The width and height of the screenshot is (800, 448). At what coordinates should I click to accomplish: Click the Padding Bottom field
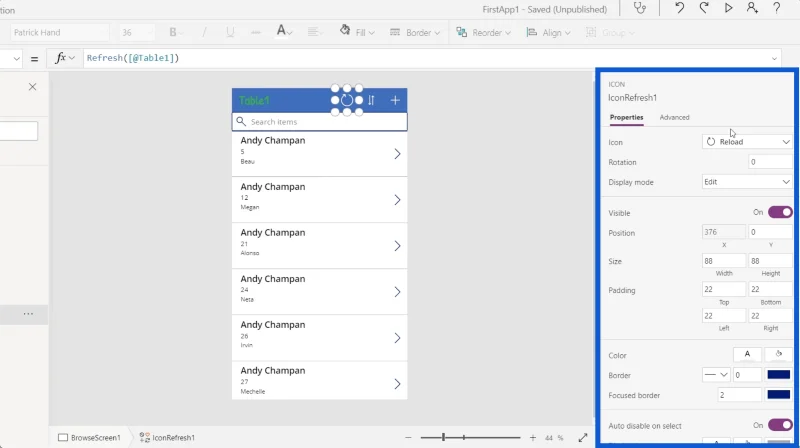pyautogui.click(x=770, y=289)
